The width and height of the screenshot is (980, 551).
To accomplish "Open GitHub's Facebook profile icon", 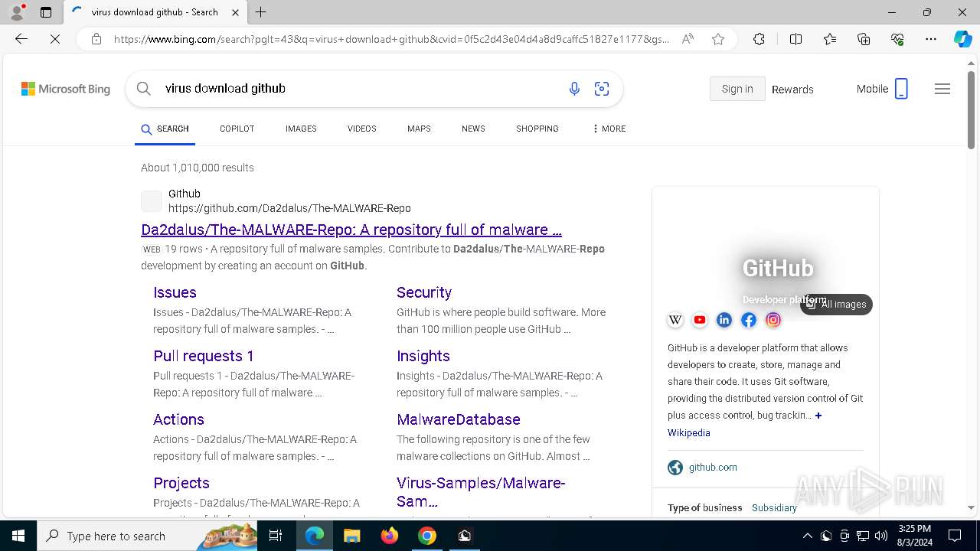I will [x=749, y=320].
